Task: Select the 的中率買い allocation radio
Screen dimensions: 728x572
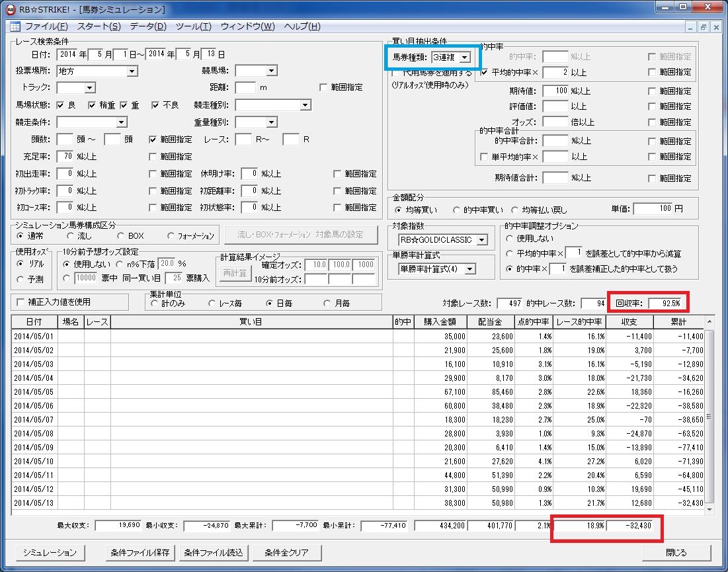Action: pos(456,210)
